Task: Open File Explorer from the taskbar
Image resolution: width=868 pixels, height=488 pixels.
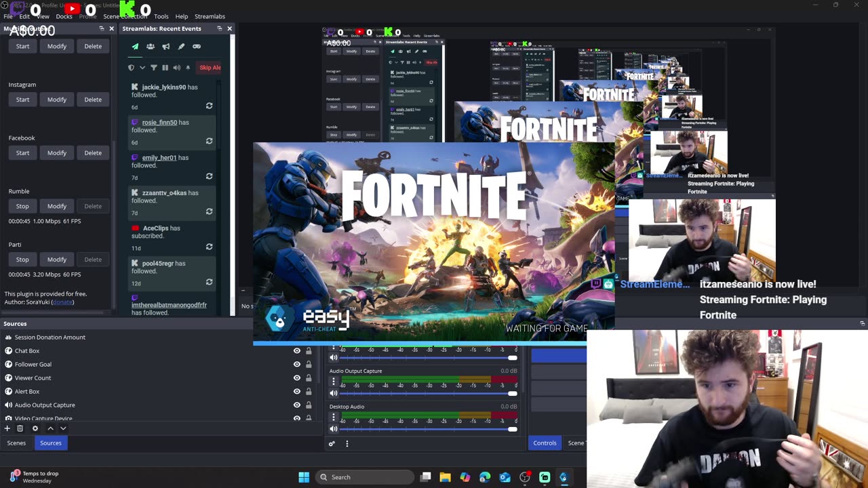Action: click(445, 477)
